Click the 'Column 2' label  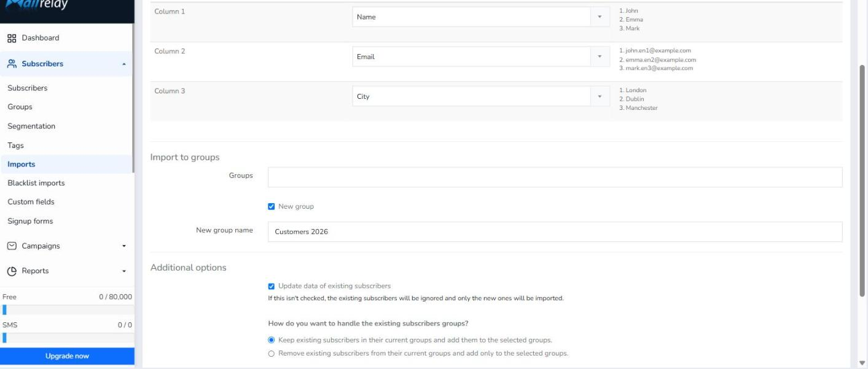pyautogui.click(x=170, y=52)
